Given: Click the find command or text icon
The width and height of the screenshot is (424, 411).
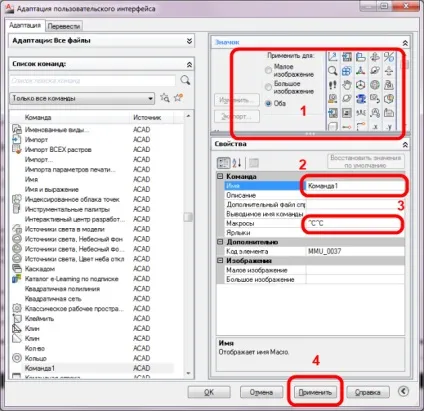Looking at the screenshot, I should coord(165,98).
